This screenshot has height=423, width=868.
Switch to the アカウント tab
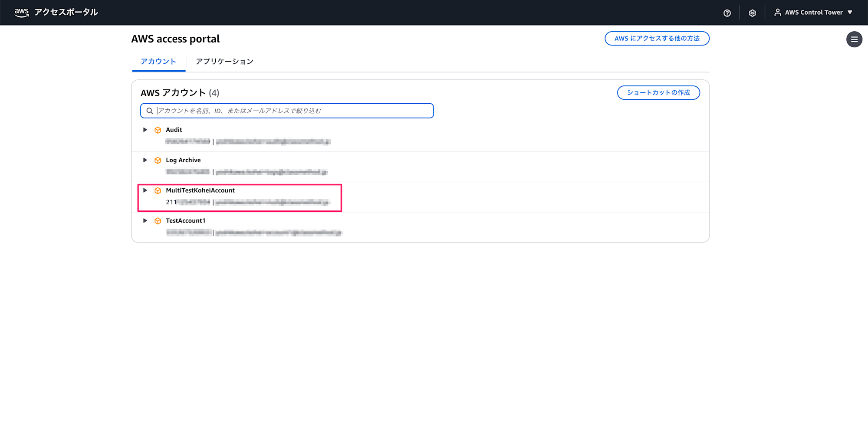(158, 62)
